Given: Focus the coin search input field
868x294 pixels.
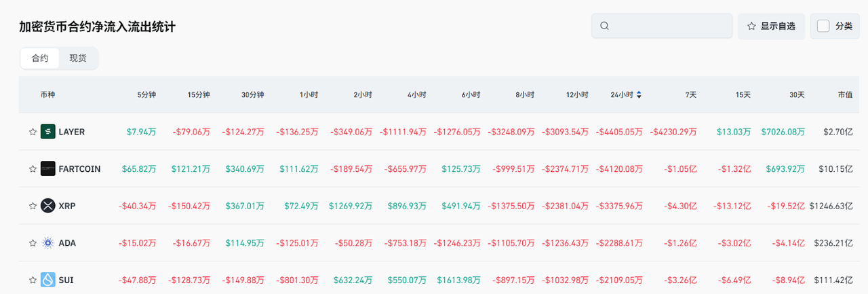Looking at the screenshot, I should pos(668,26).
